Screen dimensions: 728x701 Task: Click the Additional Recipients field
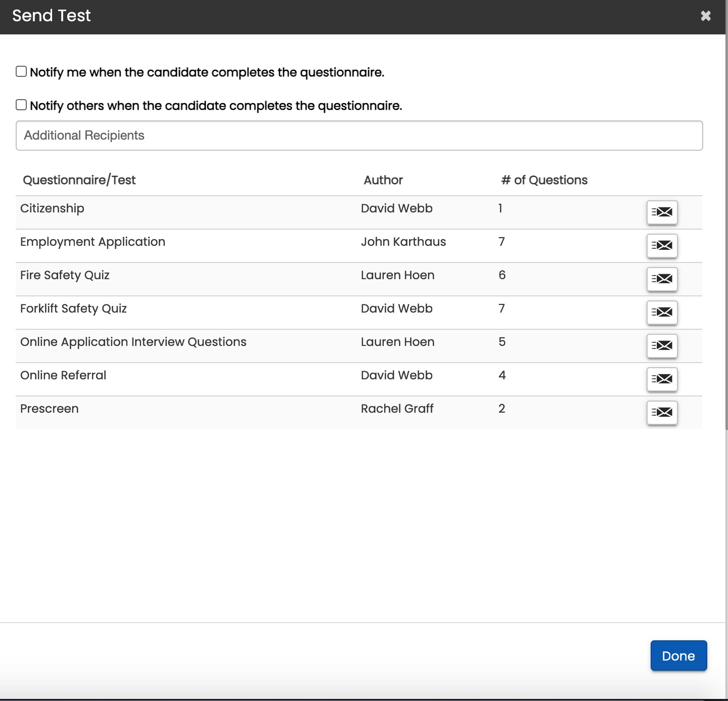pos(359,136)
